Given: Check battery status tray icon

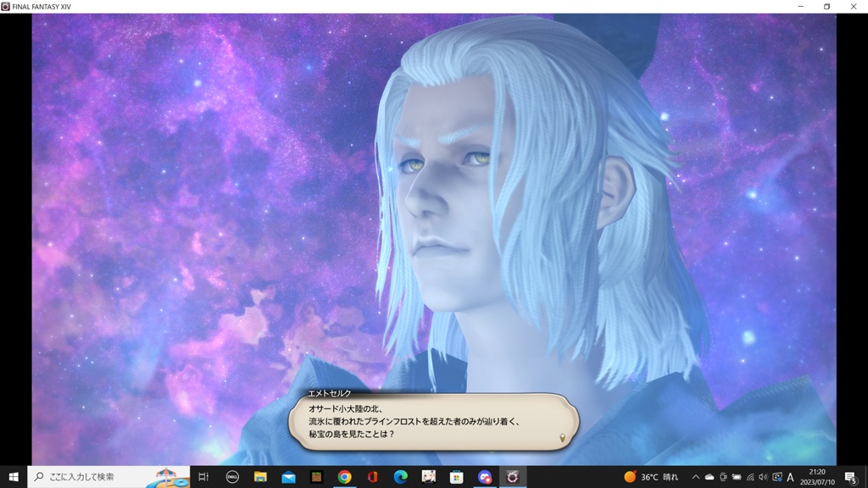Looking at the screenshot, I should click(737, 477).
